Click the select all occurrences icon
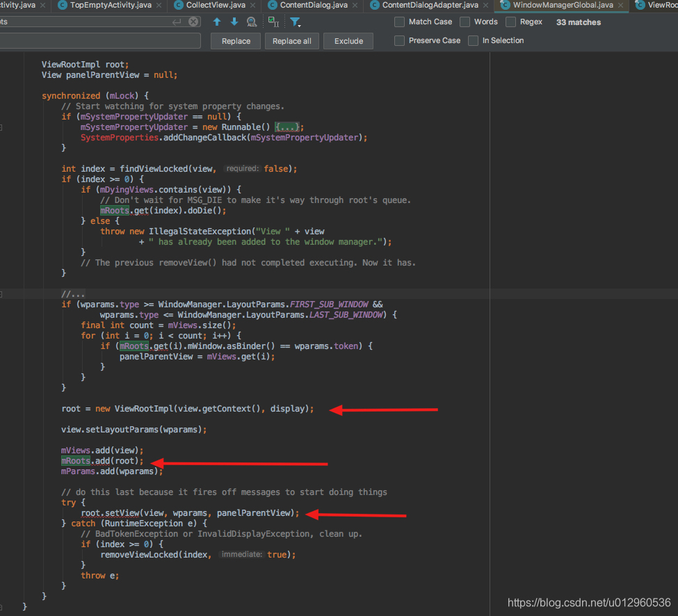 [x=273, y=22]
